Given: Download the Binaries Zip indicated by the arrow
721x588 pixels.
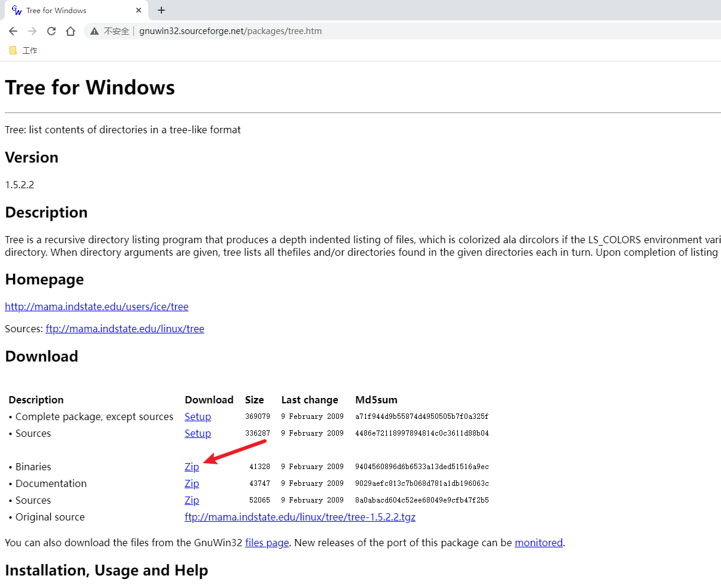Looking at the screenshot, I should click(x=191, y=466).
